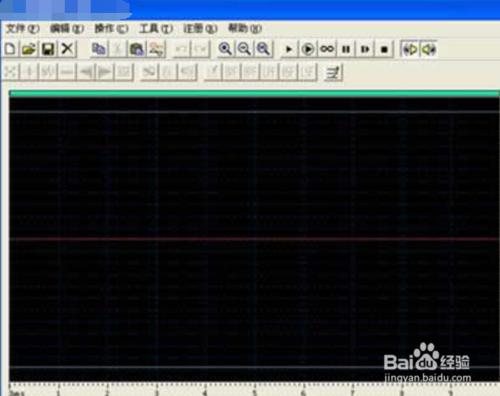Open the 工具(T) menu
Screen dimensions: 500x396
click(156, 29)
